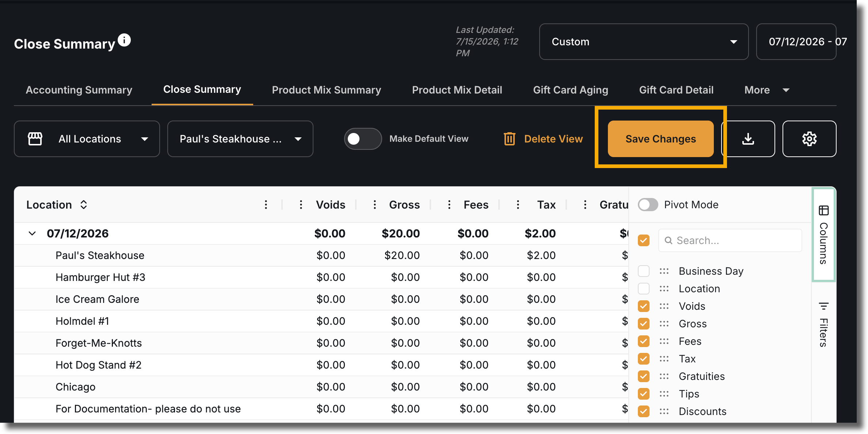
Task: Click the Voids column header
Action: pos(331,205)
